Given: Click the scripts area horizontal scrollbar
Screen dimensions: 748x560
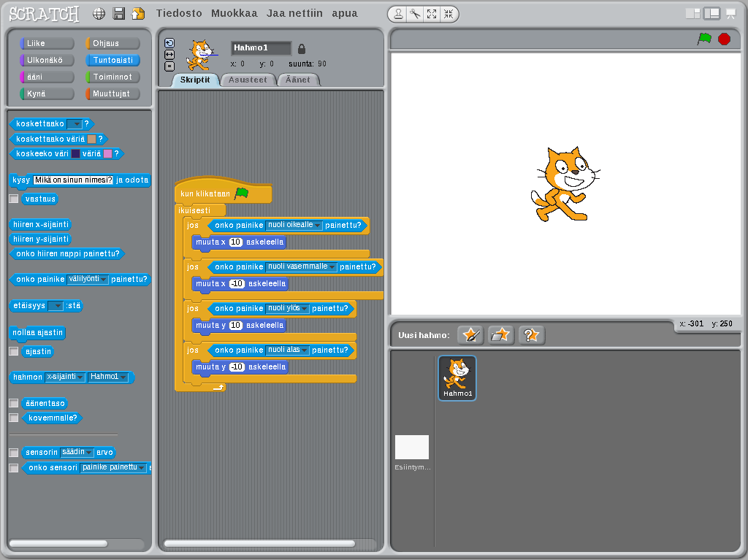Looking at the screenshot, I should coord(259,543).
